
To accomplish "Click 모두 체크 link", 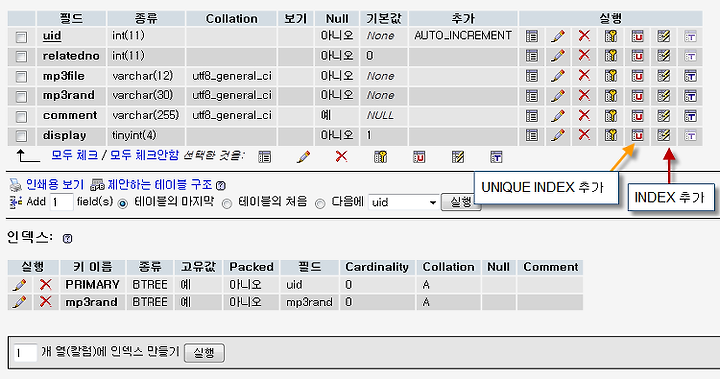I will pyautogui.click(x=74, y=155).
